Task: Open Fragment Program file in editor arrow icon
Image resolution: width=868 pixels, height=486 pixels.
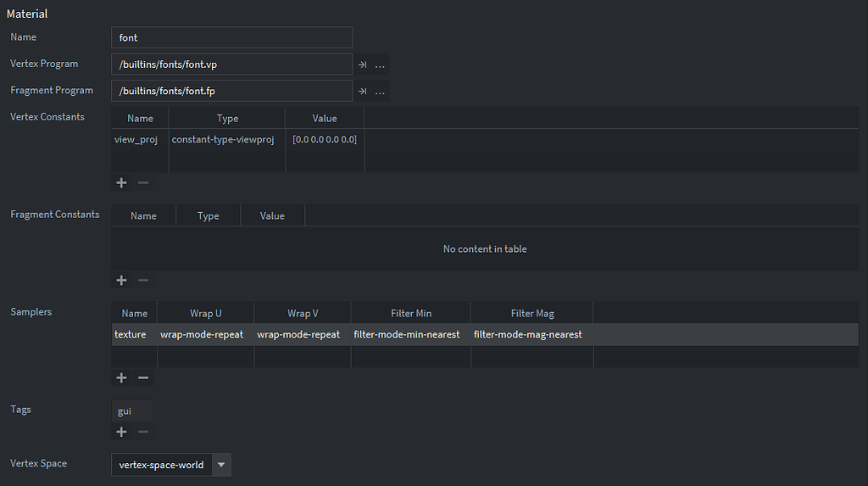Action: pyautogui.click(x=362, y=91)
